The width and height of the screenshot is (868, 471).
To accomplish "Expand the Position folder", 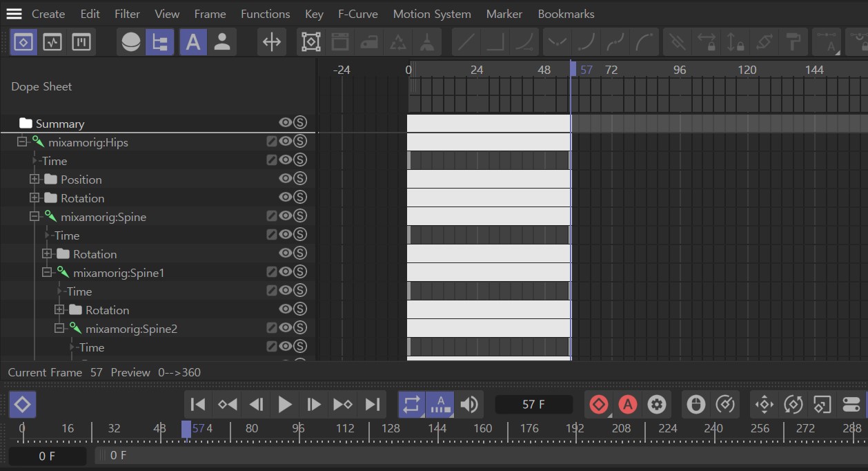I will point(34,179).
